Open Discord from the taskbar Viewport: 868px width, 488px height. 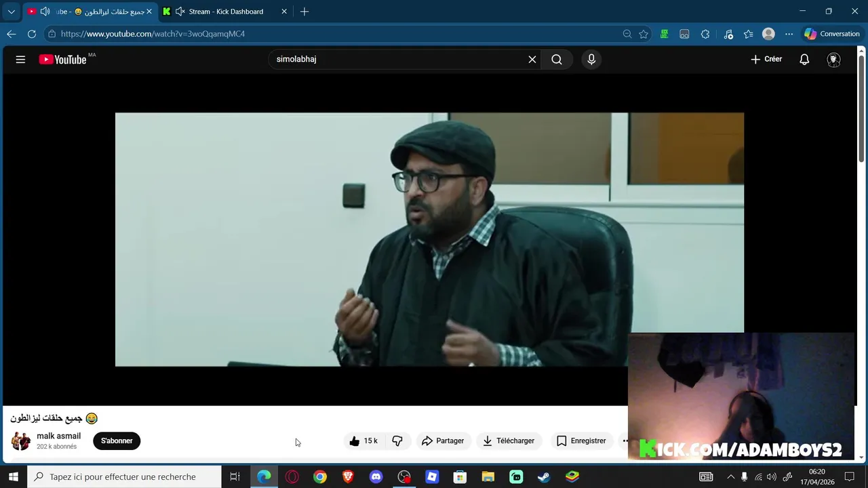[376, 477]
